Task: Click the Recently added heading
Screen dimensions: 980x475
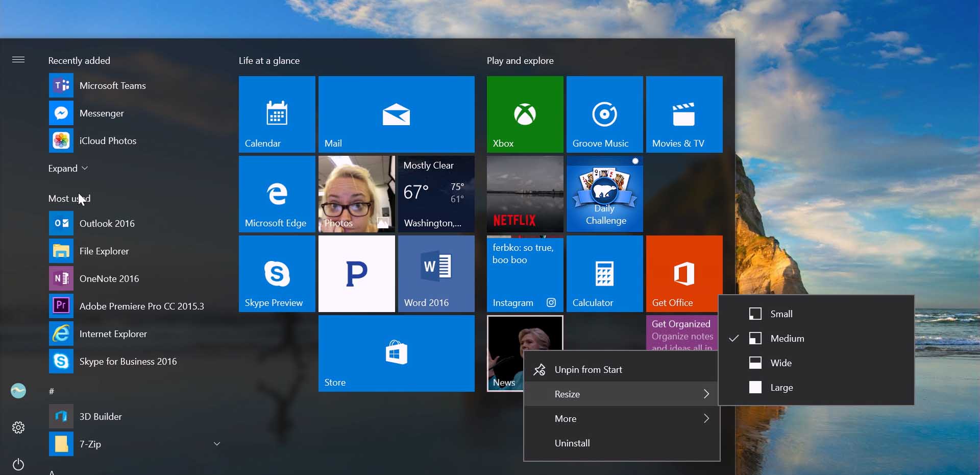Action: (79, 60)
